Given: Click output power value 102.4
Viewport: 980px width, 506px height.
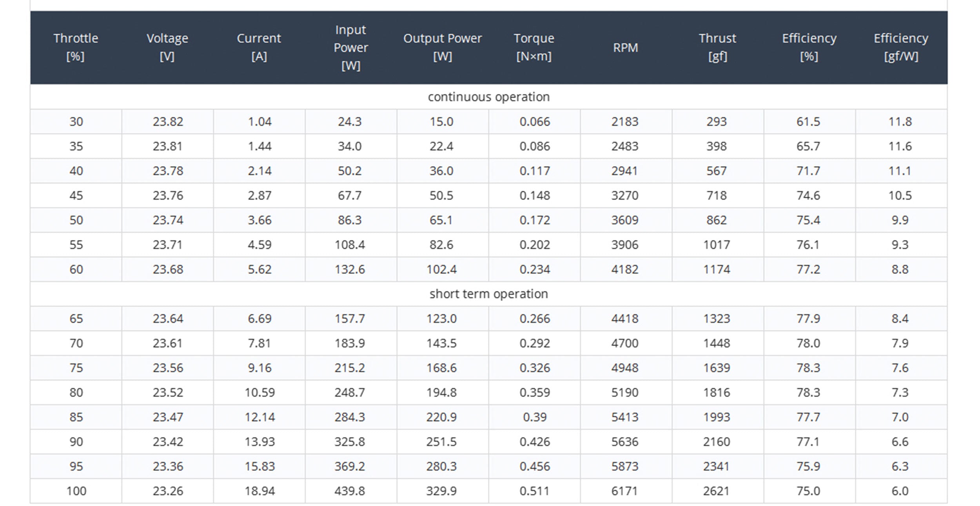Looking at the screenshot, I should tap(441, 269).
